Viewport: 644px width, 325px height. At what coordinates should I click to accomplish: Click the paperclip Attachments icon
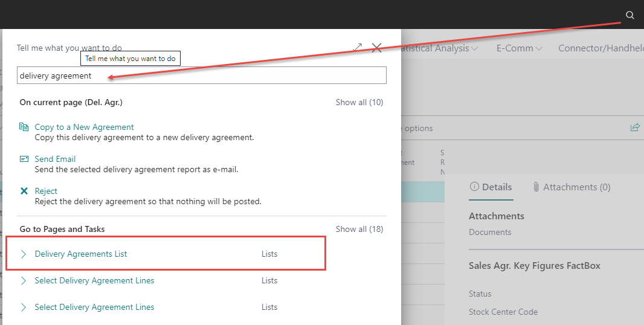[536, 187]
